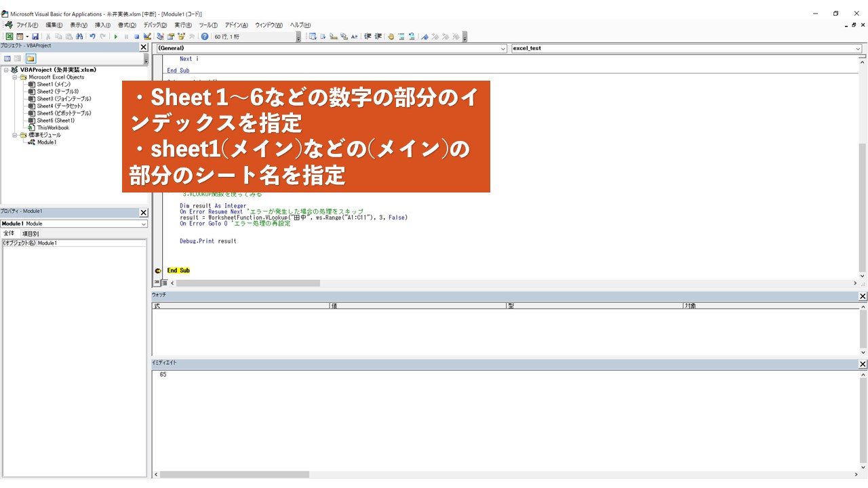Click the Reset stop toolbar icon

pyautogui.click(x=136, y=37)
